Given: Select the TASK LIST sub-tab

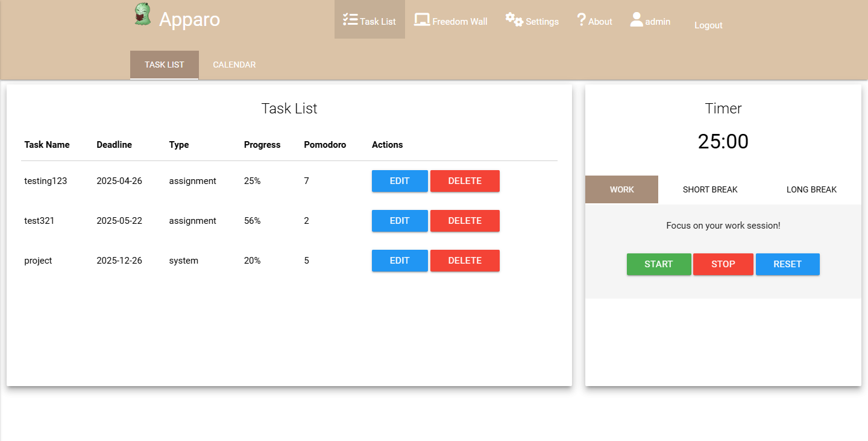Looking at the screenshot, I should (x=165, y=65).
